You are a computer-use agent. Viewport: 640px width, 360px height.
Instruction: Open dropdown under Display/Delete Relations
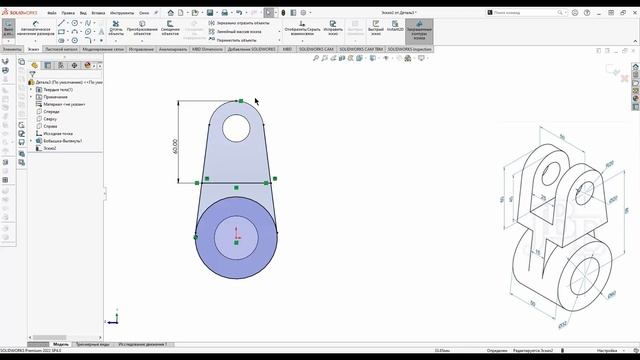point(302,41)
